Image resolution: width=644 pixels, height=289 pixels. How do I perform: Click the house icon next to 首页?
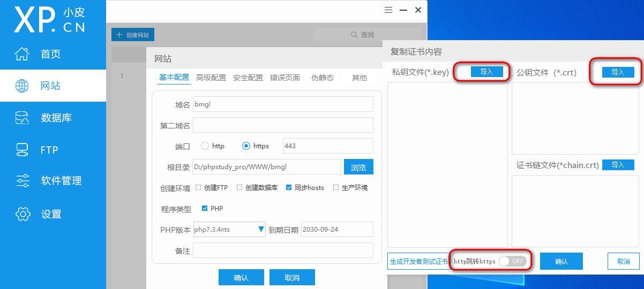(x=22, y=54)
